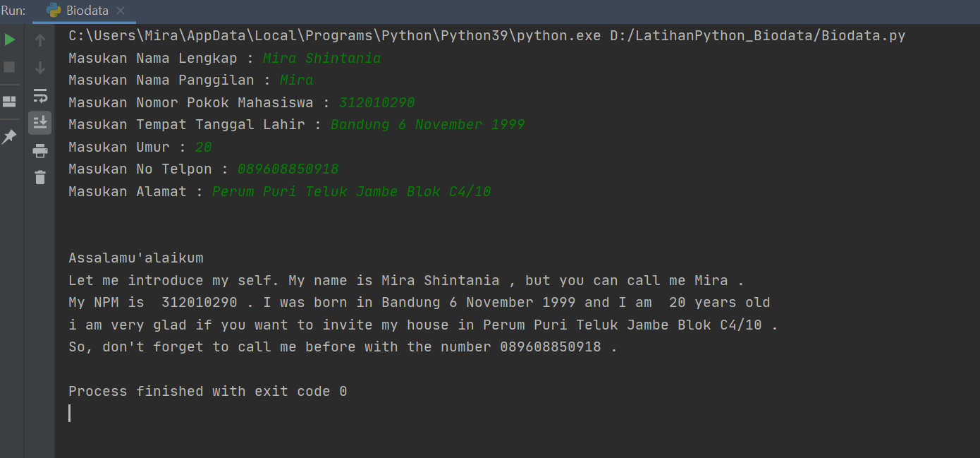
Task: Disable Scroll to End
Action: click(x=40, y=122)
